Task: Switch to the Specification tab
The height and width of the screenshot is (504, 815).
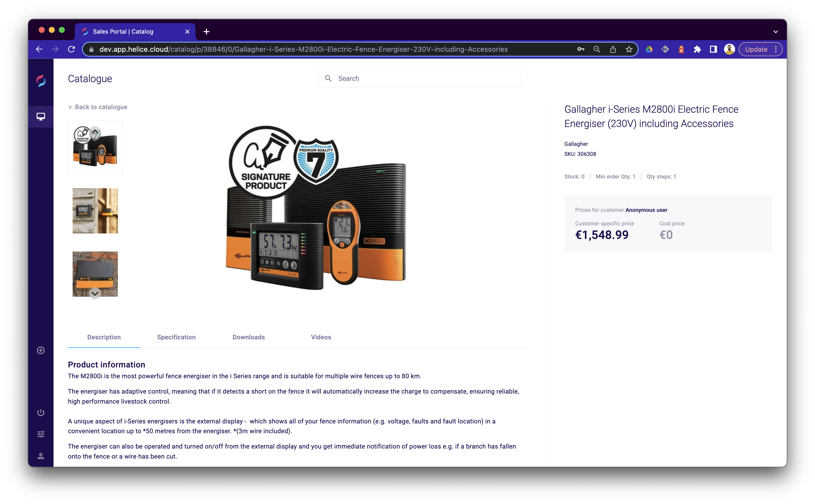Action: [176, 337]
